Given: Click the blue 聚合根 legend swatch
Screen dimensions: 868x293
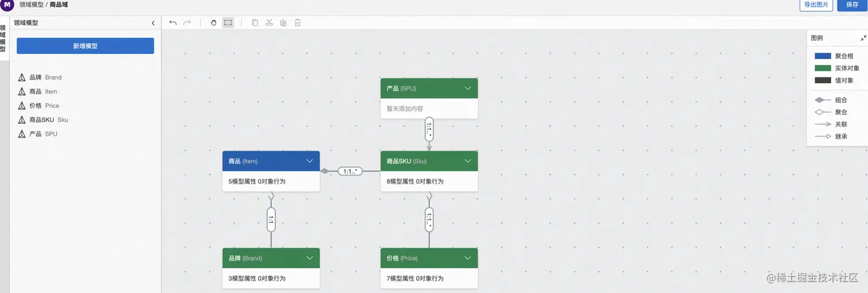Looking at the screenshot, I should tap(823, 56).
